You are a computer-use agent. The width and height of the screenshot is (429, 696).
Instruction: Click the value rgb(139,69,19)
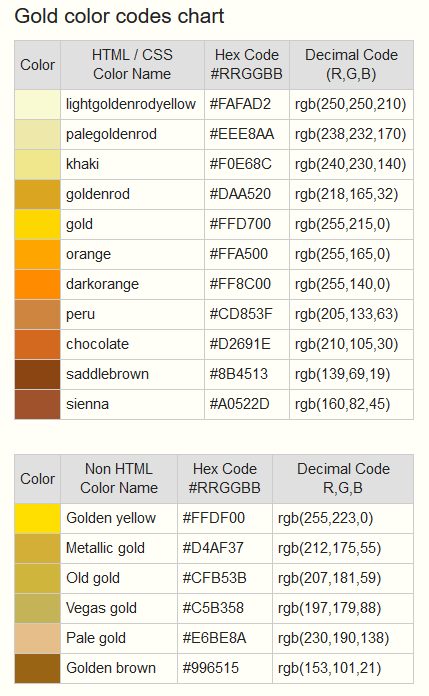(x=342, y=374)
